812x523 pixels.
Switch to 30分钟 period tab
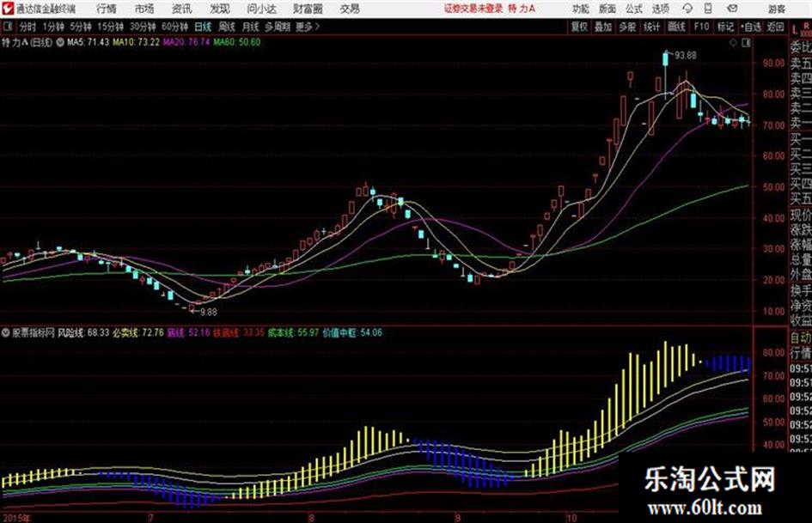coord(143,27)
